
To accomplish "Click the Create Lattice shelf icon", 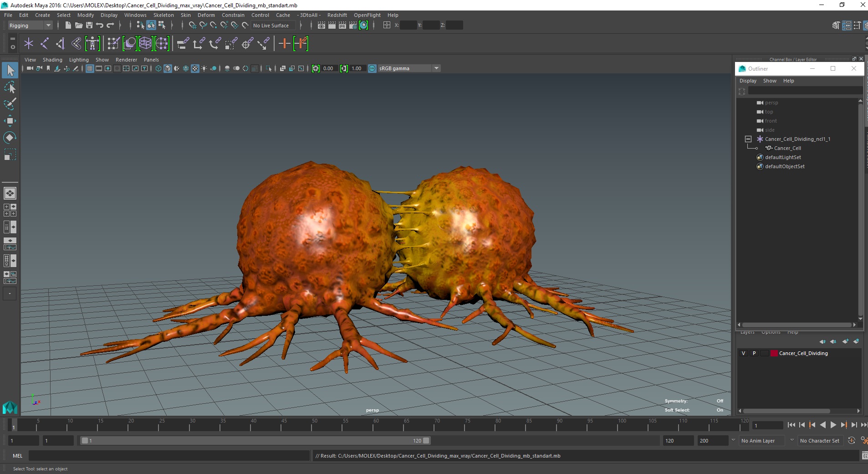I will tap(145, 44).
